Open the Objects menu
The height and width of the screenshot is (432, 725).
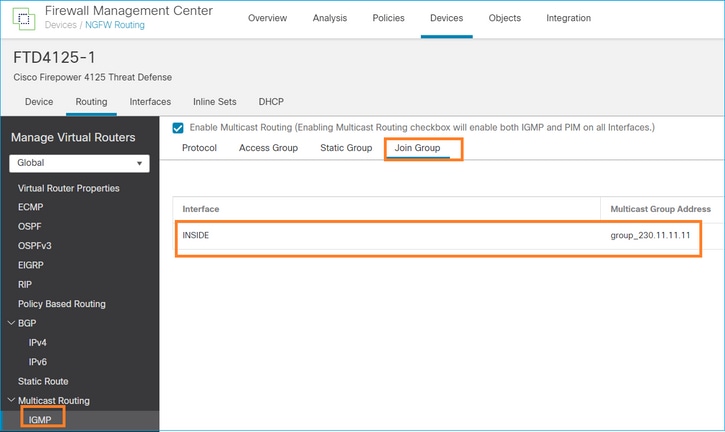pyautogui.click(x=504, y=18)
